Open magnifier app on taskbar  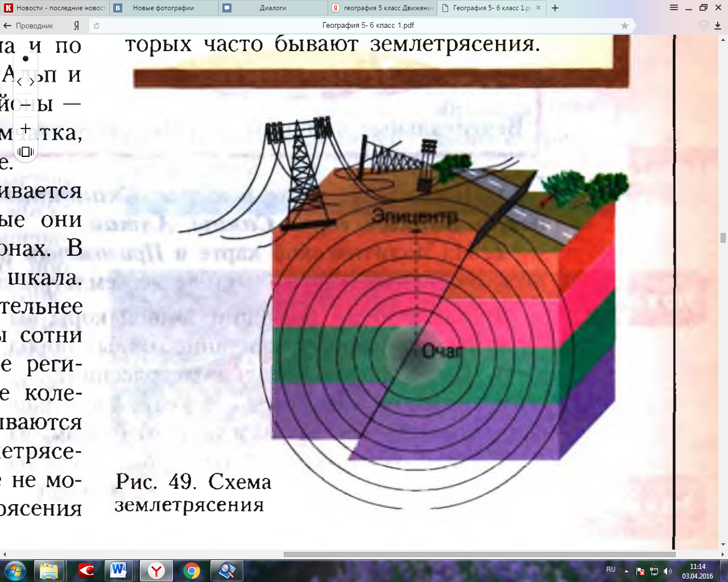point(227,571)
